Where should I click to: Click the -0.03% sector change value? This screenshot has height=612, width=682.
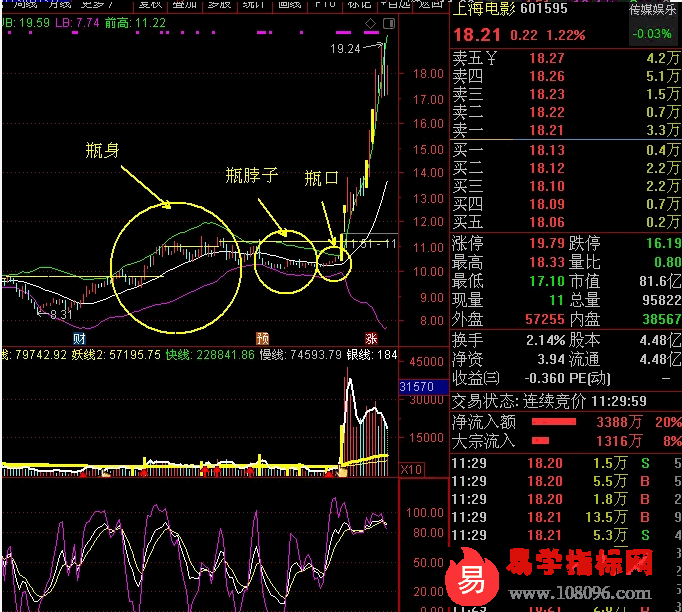click(652, 33)
